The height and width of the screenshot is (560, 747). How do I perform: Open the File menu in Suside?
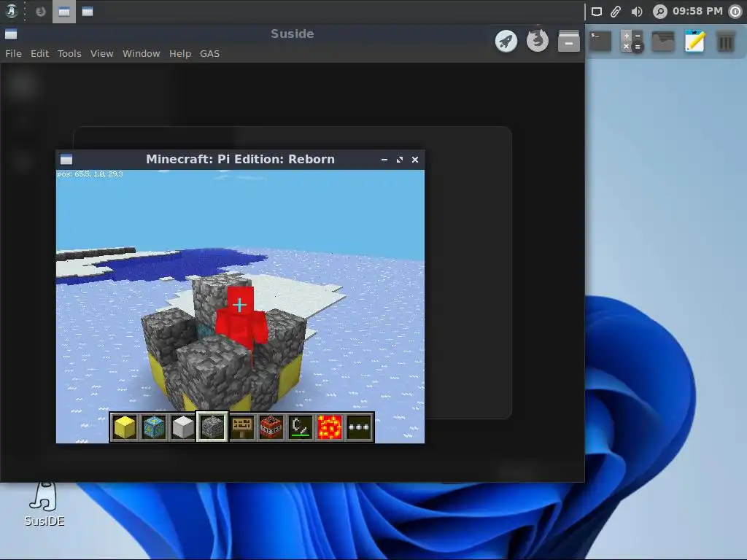coord(13,54)
